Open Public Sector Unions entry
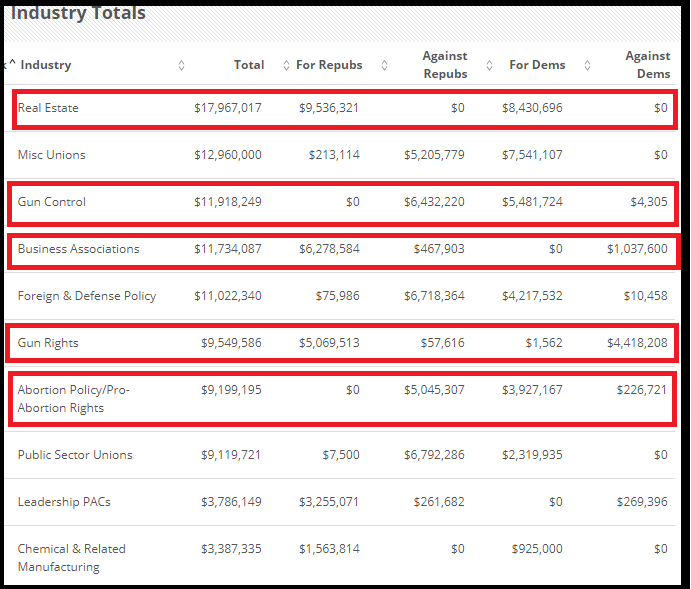This screenshot has width=691, height=589. [75, 455]
